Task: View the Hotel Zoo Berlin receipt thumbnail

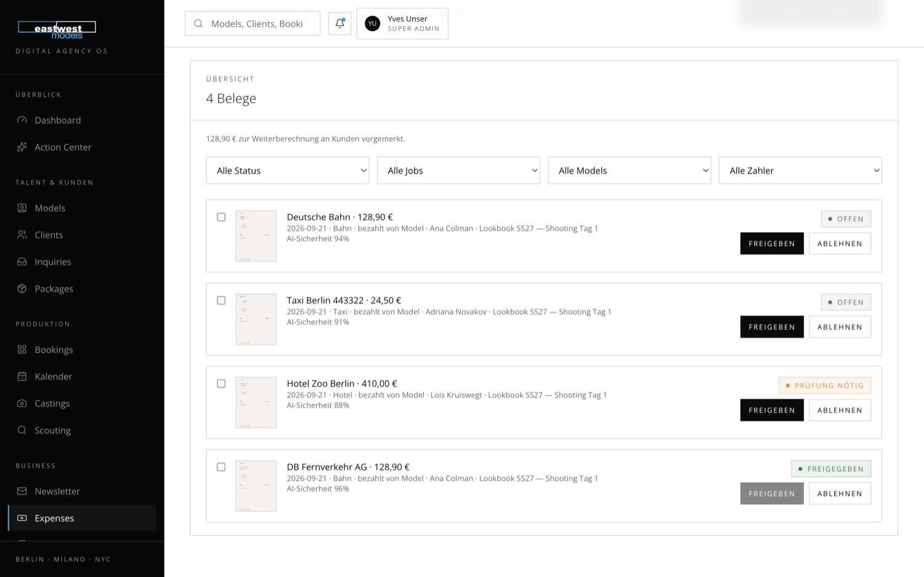Action: coord(256,402)
